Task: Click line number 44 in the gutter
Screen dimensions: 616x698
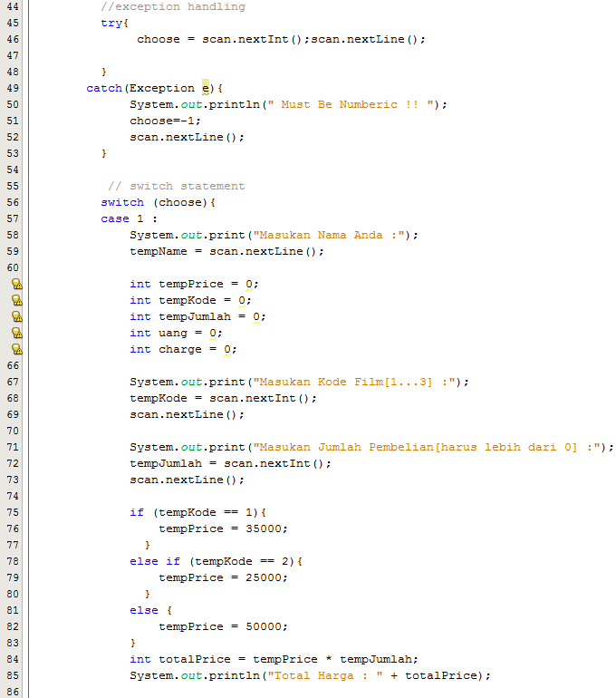Action: (x=13, y=6)
